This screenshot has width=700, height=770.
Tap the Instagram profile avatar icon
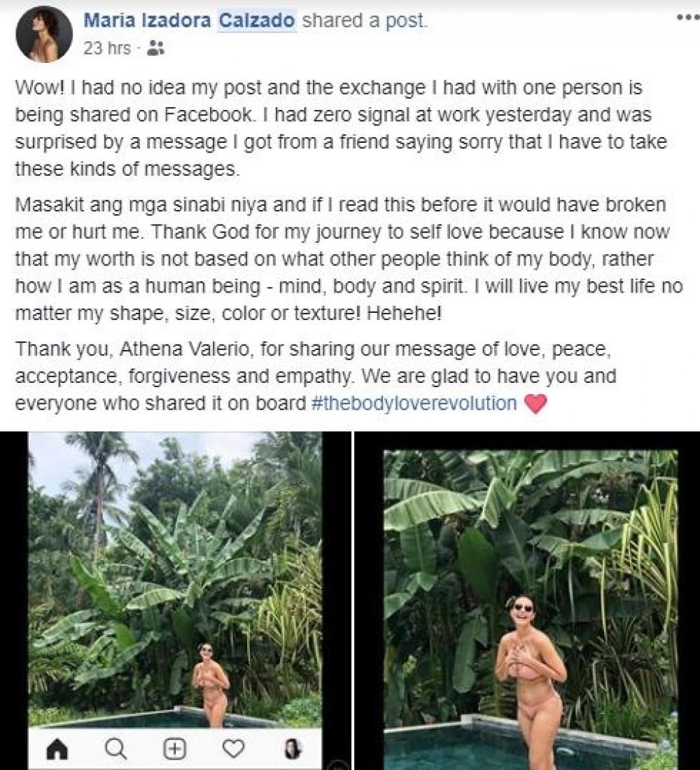pos(292,750)
